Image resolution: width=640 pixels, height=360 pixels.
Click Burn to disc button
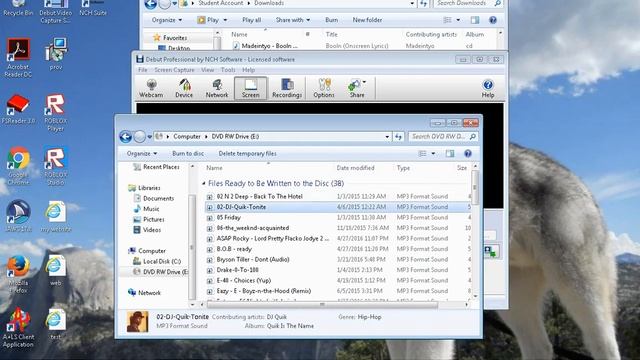[x=188, y=153]
